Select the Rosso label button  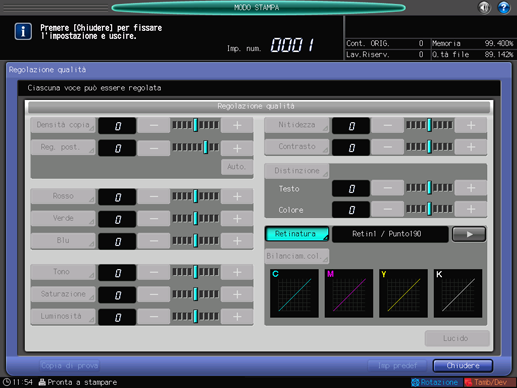tap(63, 196)
